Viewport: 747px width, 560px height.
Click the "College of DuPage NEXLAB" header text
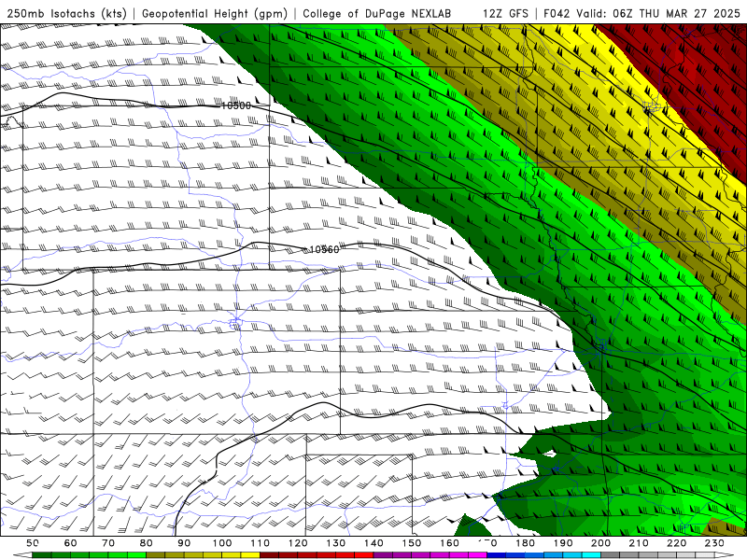click(x=376, y=14)
